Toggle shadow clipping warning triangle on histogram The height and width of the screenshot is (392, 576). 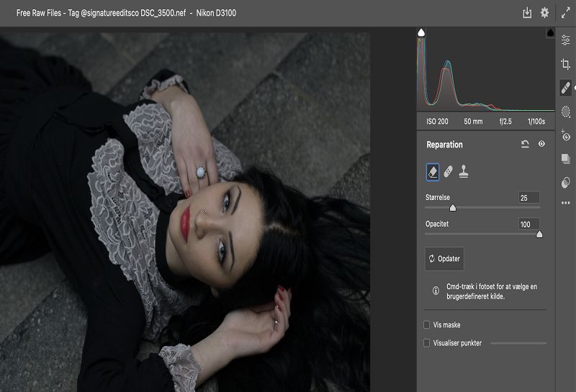coord(421,32)
